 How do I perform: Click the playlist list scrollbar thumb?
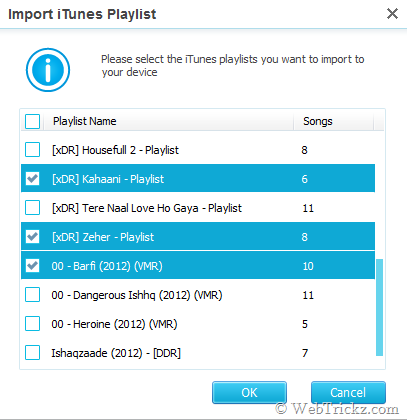[379, 307]
